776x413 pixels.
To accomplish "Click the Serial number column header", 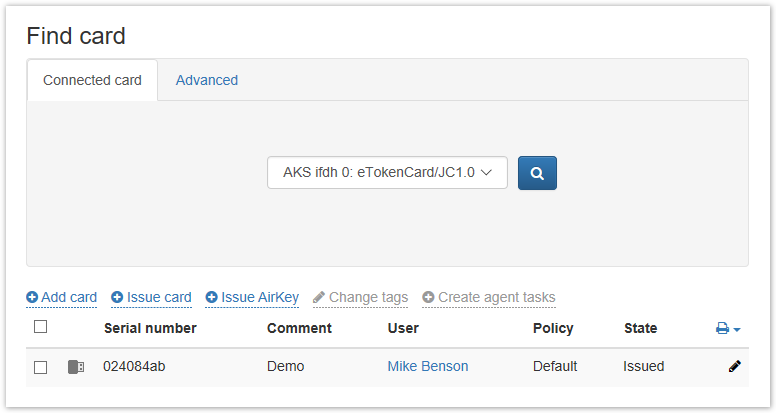I will pos(150,328).
